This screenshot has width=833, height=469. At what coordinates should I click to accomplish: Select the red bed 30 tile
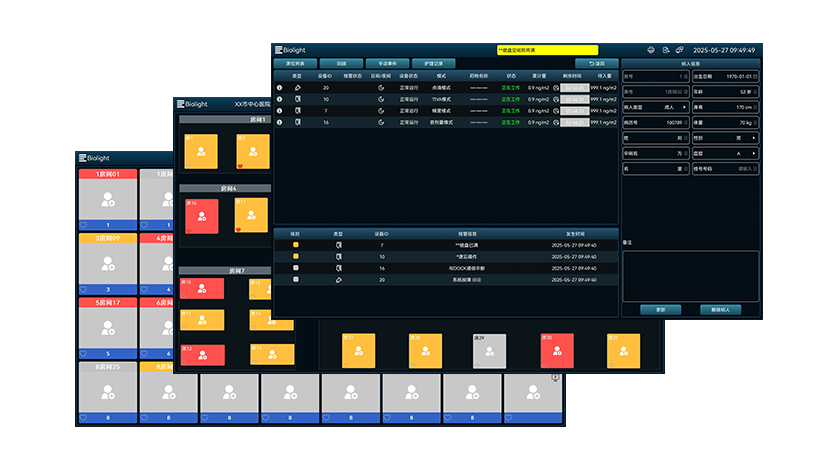557,351
